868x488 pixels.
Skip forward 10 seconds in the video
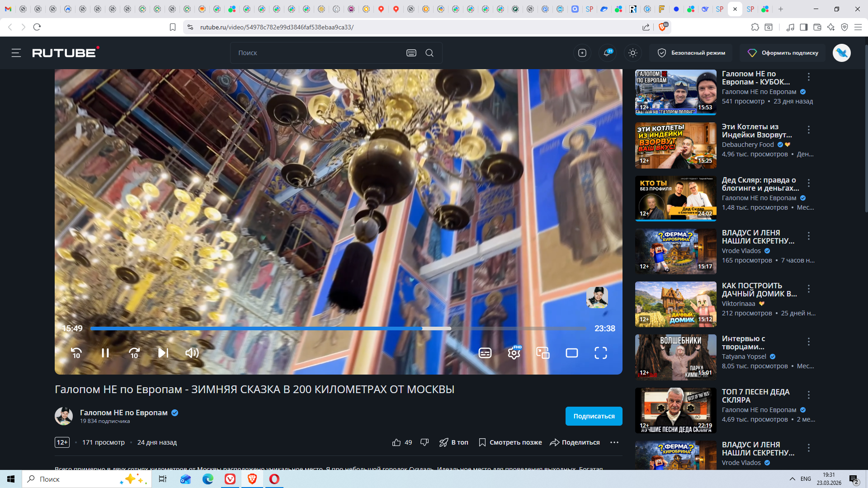coord(134,353)
